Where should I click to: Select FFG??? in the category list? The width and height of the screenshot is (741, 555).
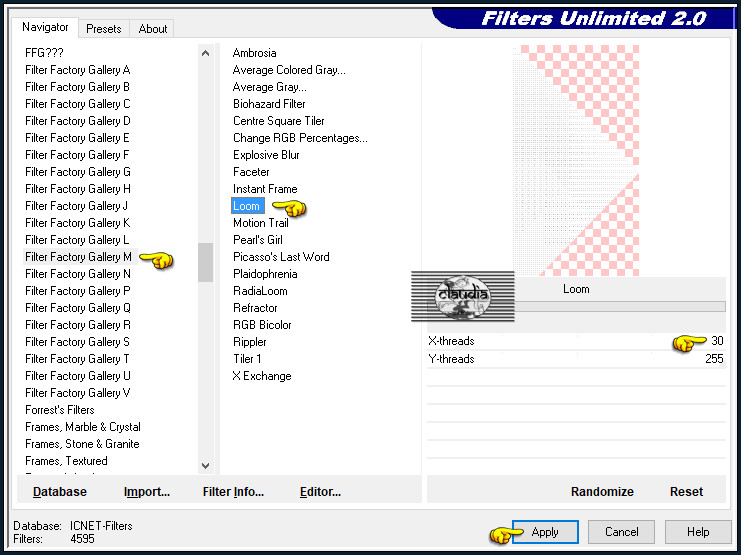[x=44, y=53]
